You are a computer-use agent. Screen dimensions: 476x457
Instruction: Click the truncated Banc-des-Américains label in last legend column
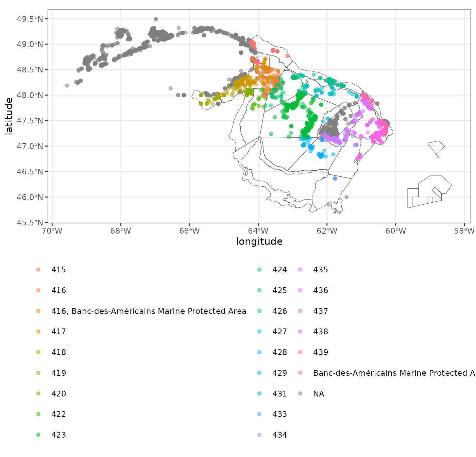click(394, 373)
